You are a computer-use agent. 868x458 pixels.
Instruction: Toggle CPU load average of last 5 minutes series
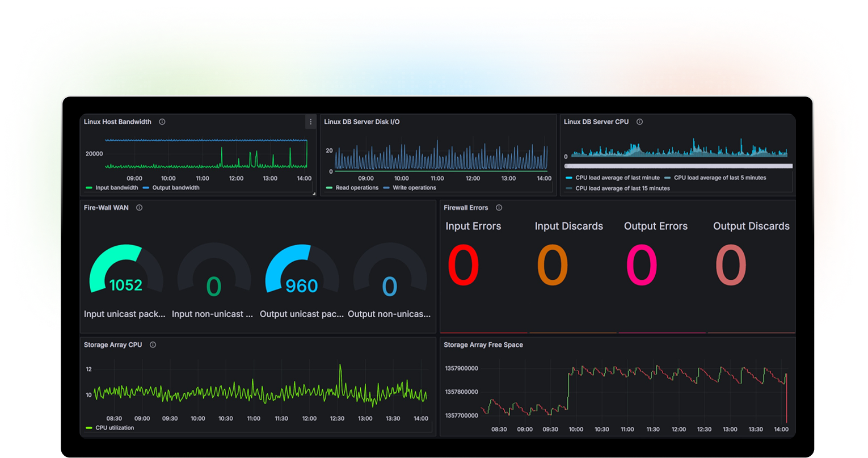coord(719,178)
